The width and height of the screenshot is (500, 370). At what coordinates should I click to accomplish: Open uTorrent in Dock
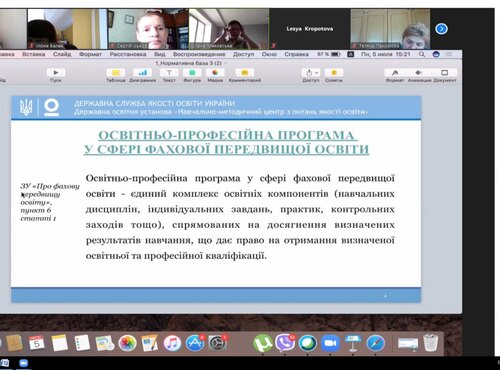263,343
